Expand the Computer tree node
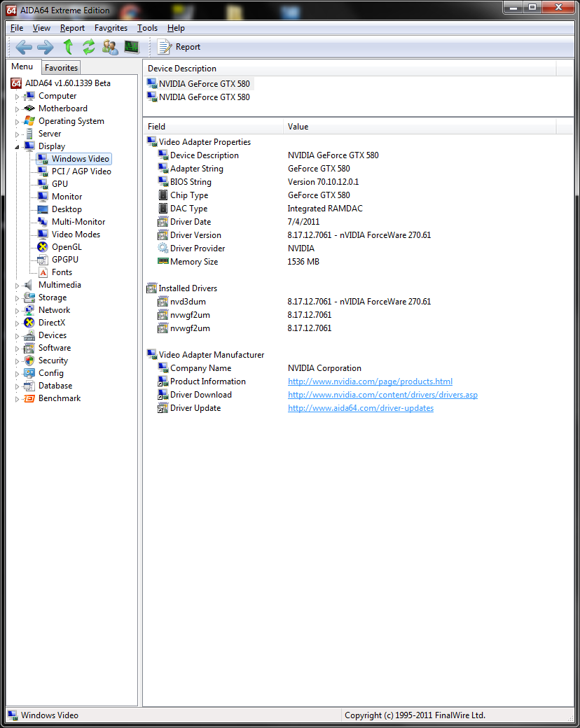This screenshot has height=728, width=580. point(18,97)
